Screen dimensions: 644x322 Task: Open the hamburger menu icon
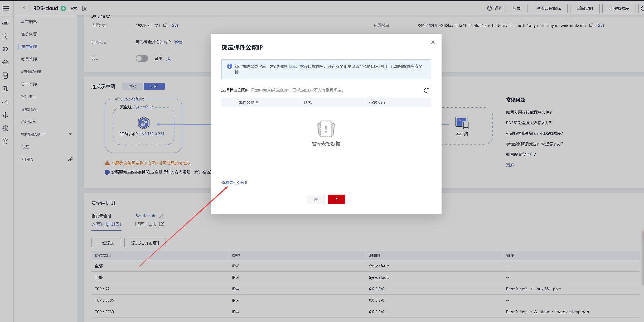(x=6, y=8)
